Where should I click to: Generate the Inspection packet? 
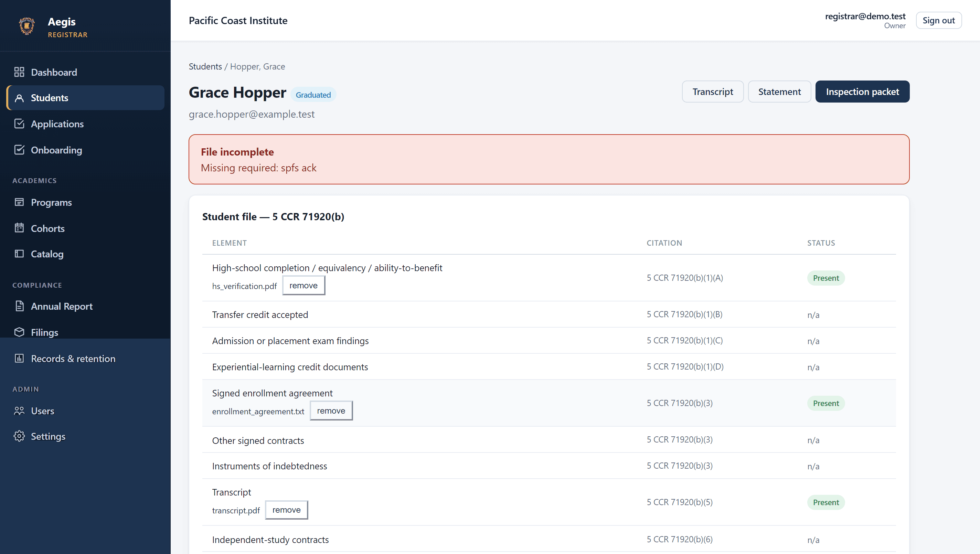[x=862, y=92]
